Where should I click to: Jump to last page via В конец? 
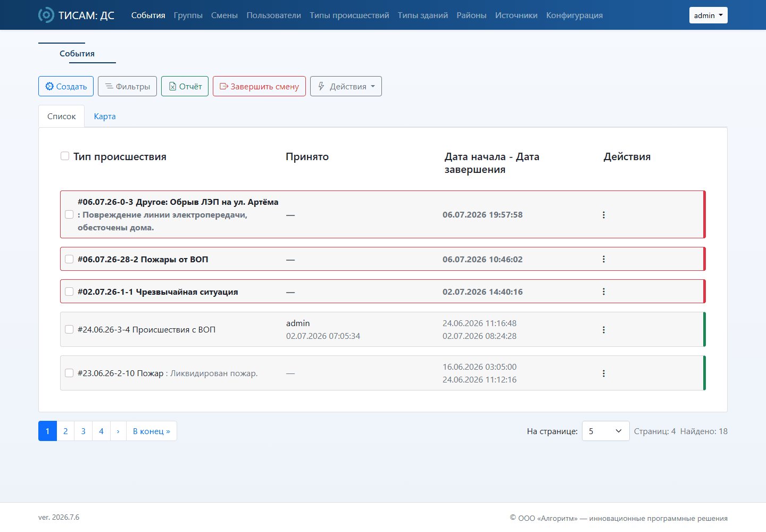coord(152,431)
